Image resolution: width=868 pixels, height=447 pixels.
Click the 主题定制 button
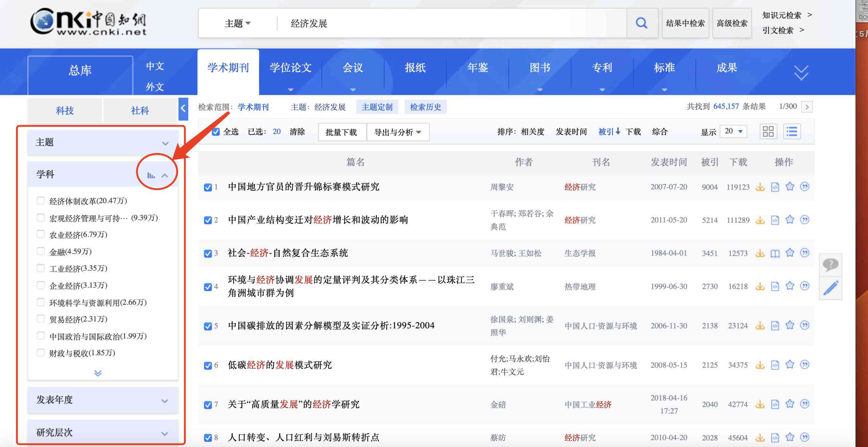[377, 107]
